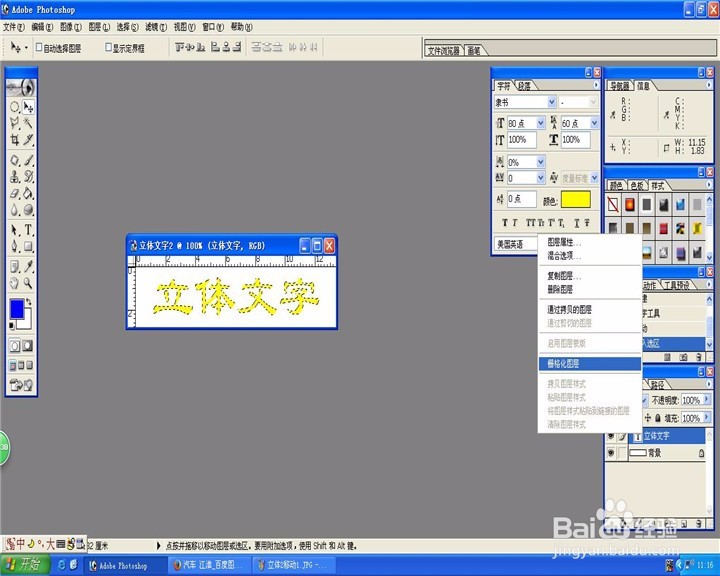Toggle Faux Italic style in Character panel

click(x=515, y=223)
